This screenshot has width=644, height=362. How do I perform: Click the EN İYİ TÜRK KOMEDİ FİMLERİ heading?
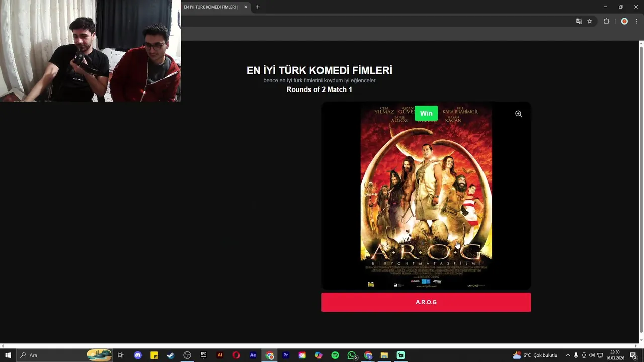click(319, 71)
